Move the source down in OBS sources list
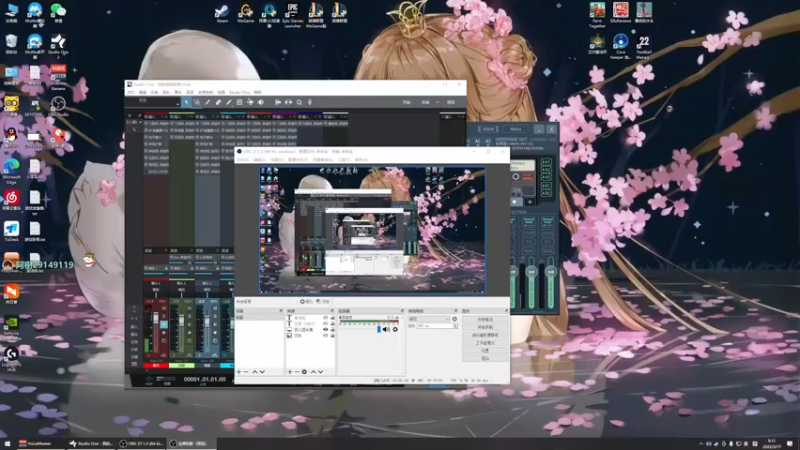Viewport: 800px width, 450px height. coord(320,372)
